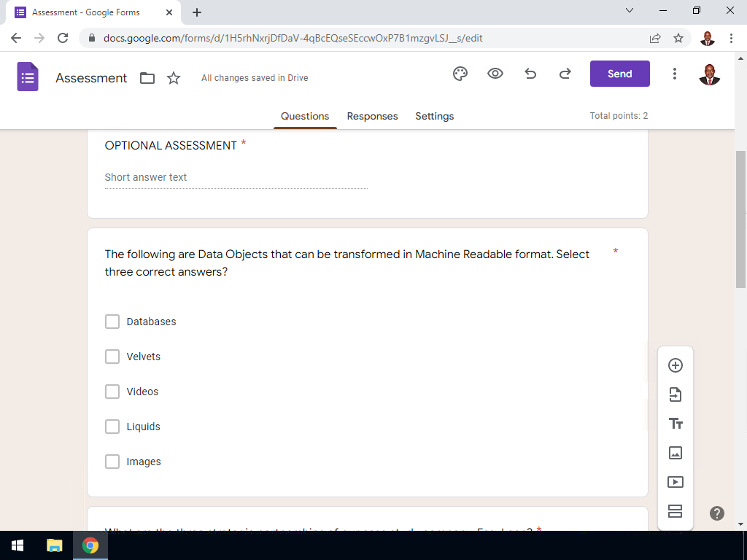Tick the Images checkbox
The height and width of the screenshot is (560, 747).
(112, 462)
